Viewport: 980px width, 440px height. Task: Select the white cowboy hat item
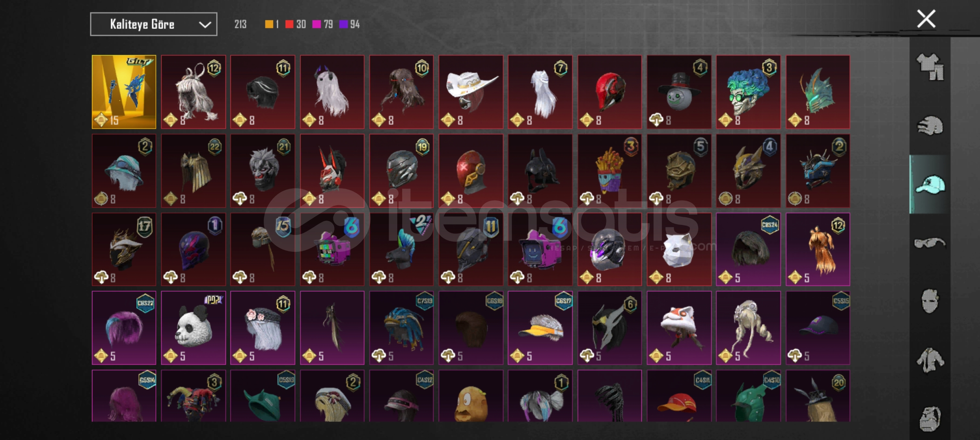click(x=471, y=92)
